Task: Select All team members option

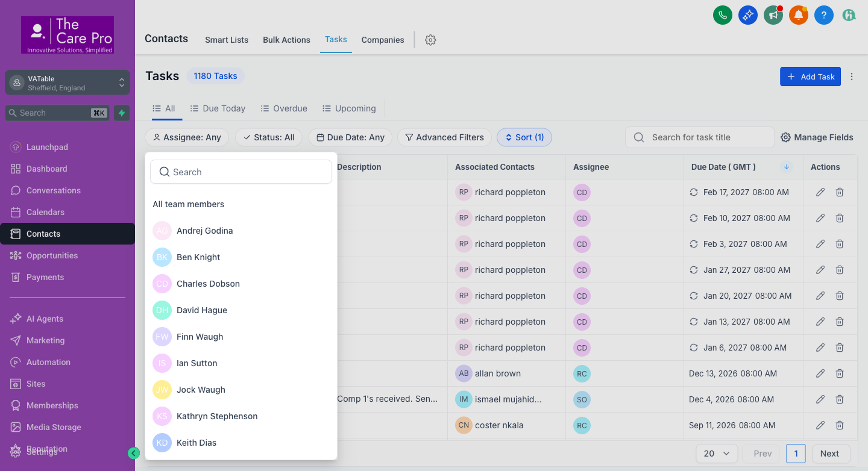Action: point(188,204)
